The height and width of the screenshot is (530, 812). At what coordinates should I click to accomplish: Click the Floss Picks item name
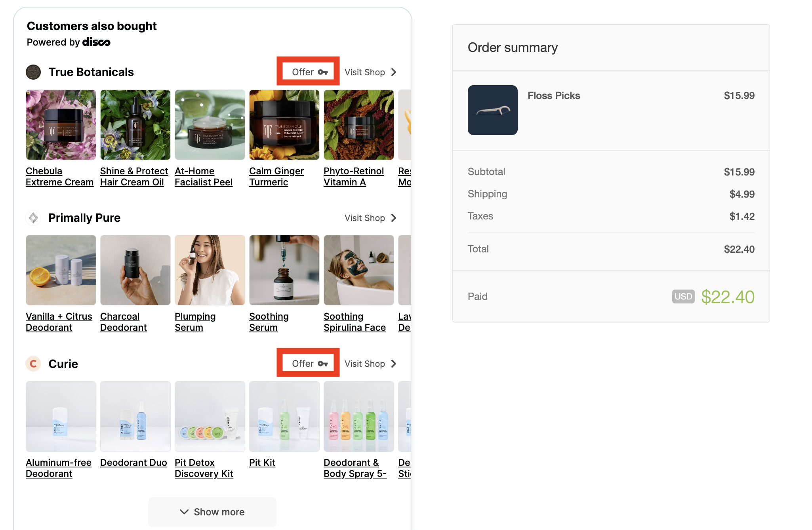(x=554, y=95)
